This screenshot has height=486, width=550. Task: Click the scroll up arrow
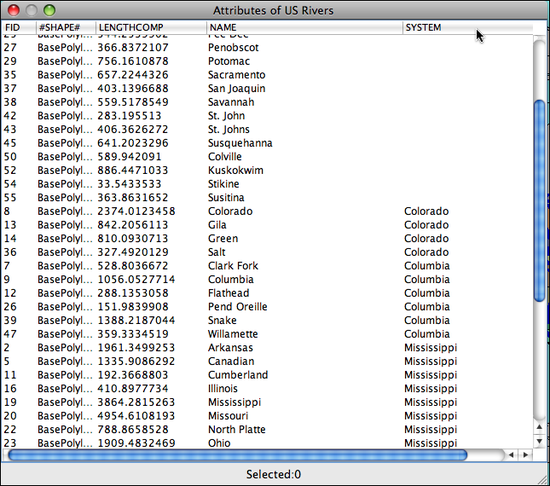(539, 427)
